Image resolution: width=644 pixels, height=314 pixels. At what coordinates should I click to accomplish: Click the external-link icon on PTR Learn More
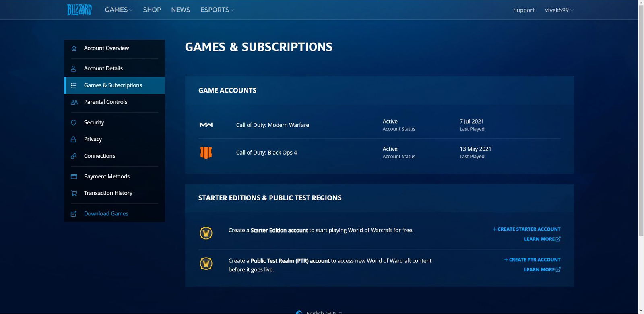(558, 270)
